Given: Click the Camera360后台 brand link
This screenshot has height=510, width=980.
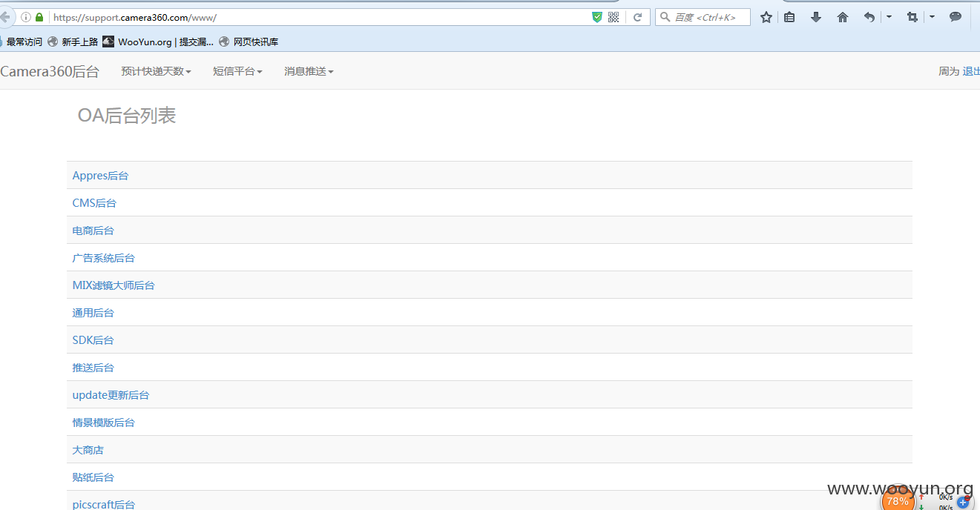Looking at the screenshot, I should 50,71.
